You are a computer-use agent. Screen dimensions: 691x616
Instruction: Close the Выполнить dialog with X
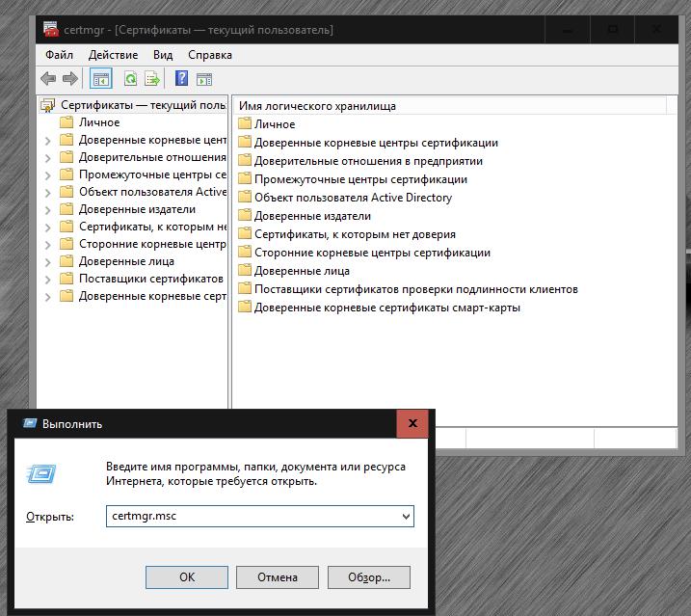point(412,423)
